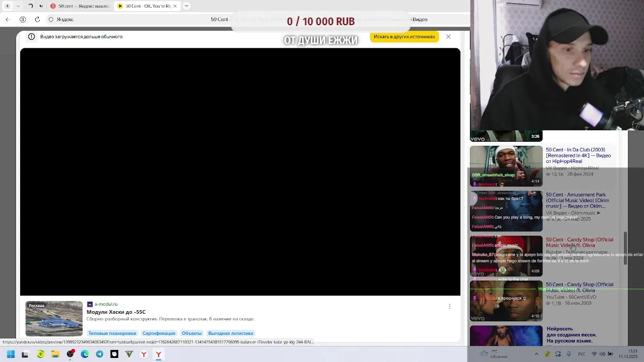Click the yellow-green system tray icon
The width and height of the screenshot is (644, 362).
click(x=547, y=354)
